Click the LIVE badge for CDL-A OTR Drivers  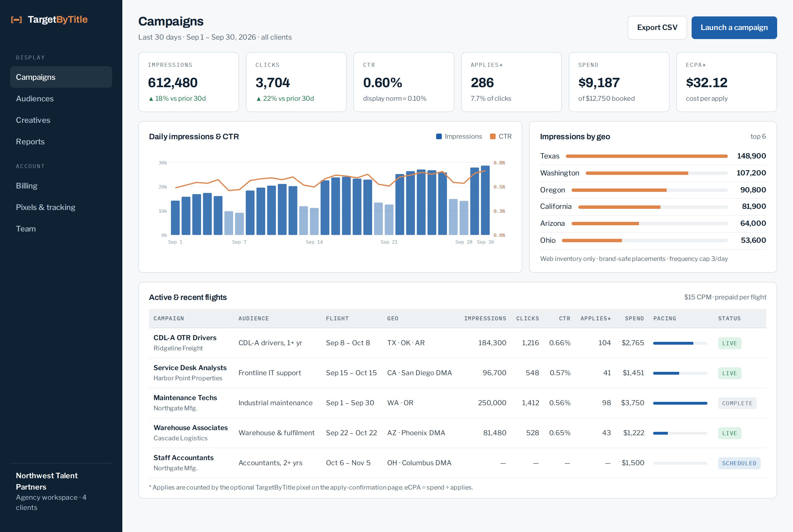pos(730,343)
